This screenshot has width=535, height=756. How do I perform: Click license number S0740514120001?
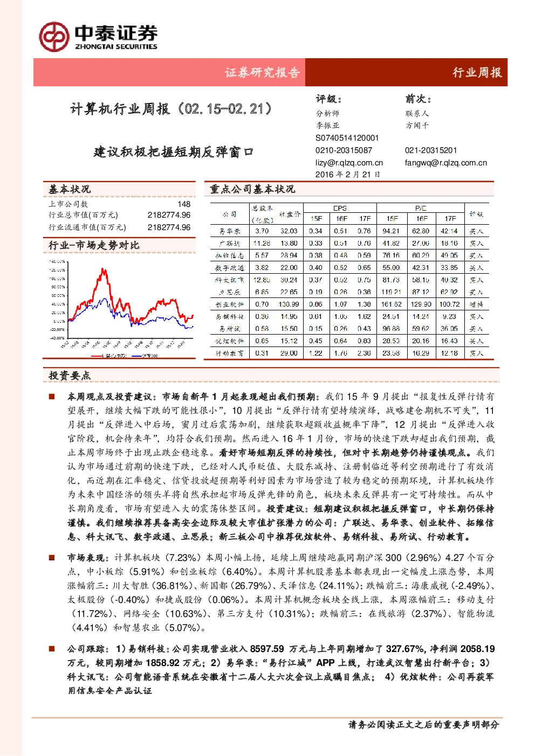click(x=347, y=138)
